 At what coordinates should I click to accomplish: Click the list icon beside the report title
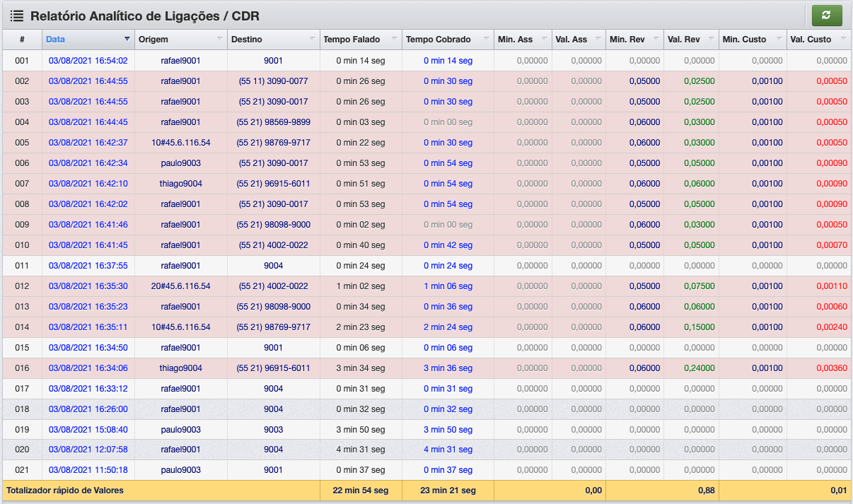(17, 15)
